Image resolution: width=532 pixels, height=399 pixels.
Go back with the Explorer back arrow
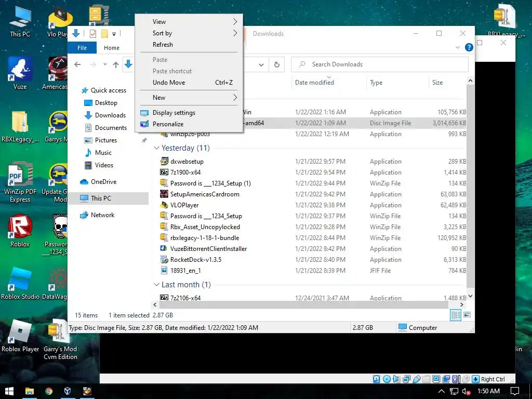click(x=77, y=64)
